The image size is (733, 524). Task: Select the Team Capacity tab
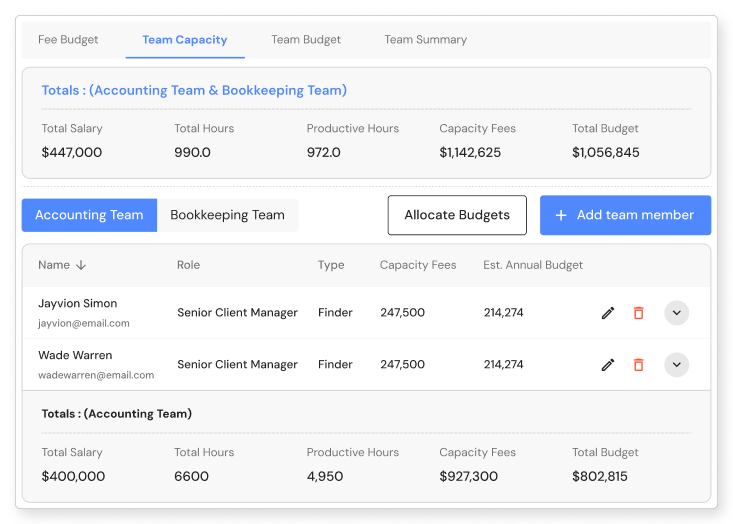(x=185, y=40)
